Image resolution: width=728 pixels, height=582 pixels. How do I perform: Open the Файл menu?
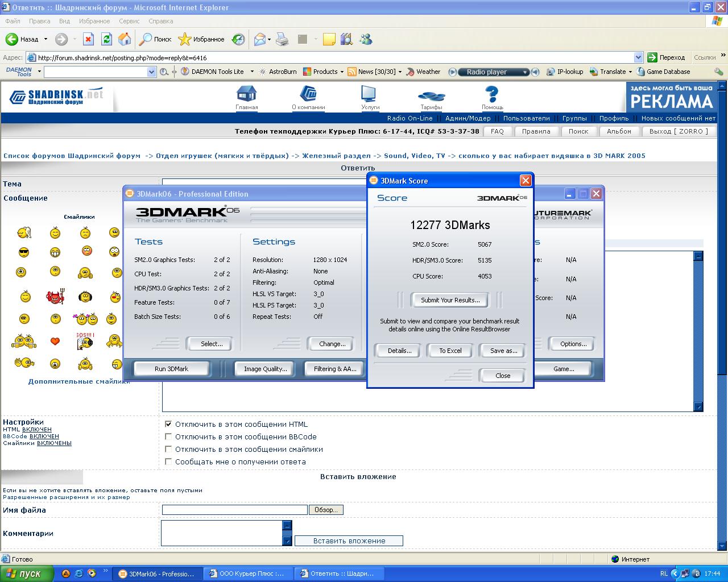[x=13, y=21]
